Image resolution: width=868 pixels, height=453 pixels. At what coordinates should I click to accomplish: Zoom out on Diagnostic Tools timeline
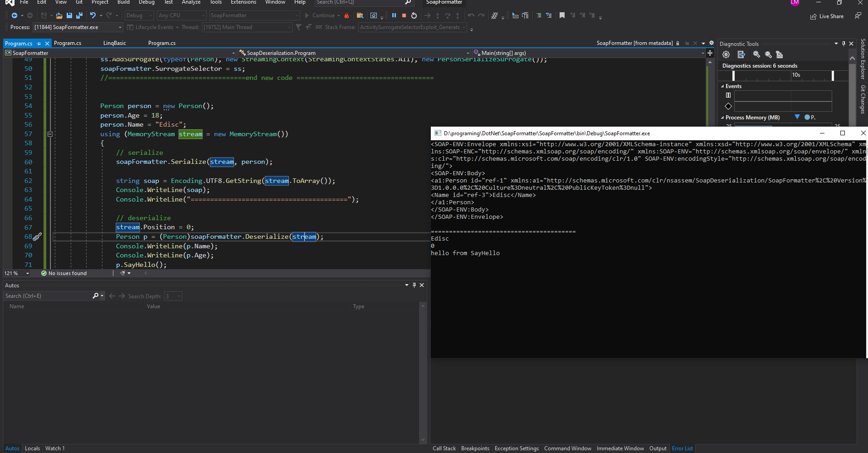click(x=768, y=54)
